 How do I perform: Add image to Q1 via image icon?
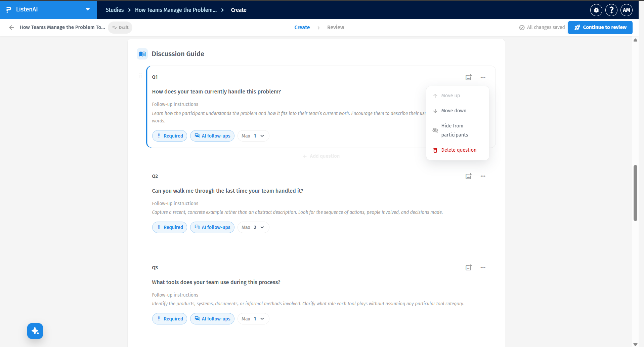469,77
